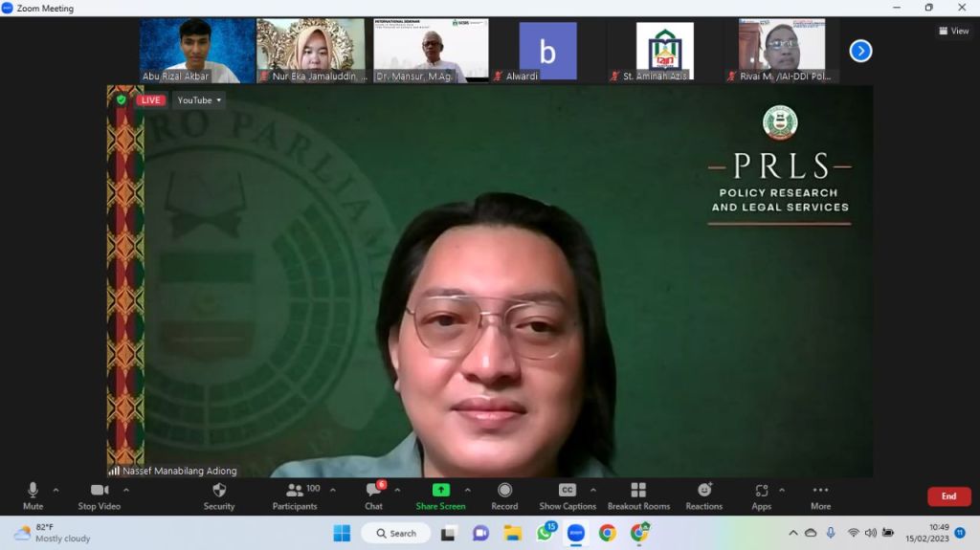
Task: Mute the microphone
Action: pyautogui.click(x=33, y=491)
